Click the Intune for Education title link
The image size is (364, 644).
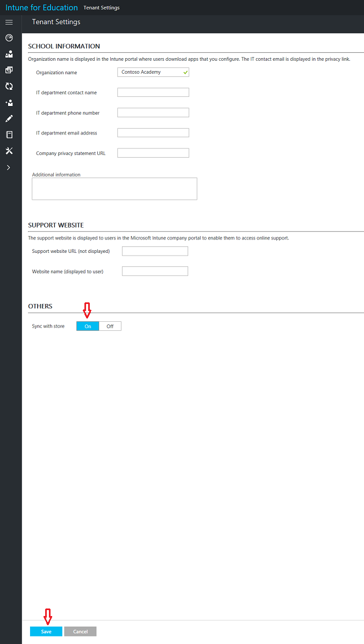[x=41, y=8]
